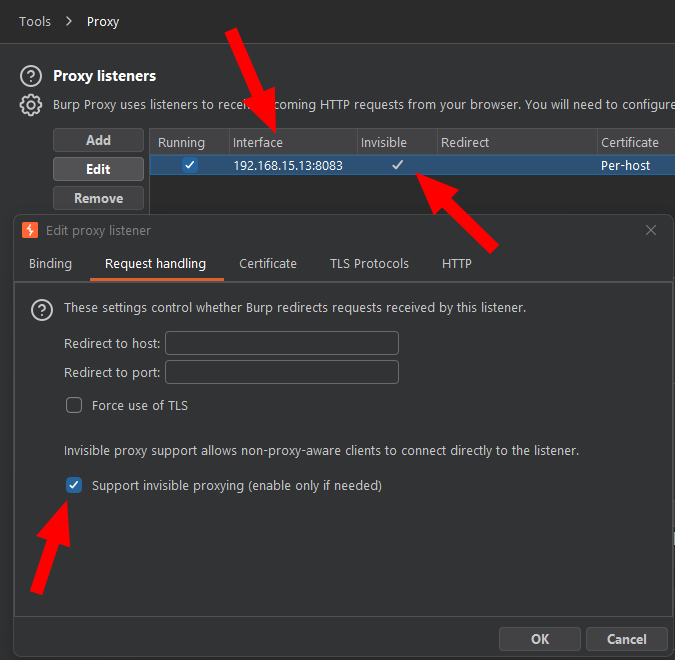
Task: Sort by the Running column header
Action: click(x=189, y=143)
